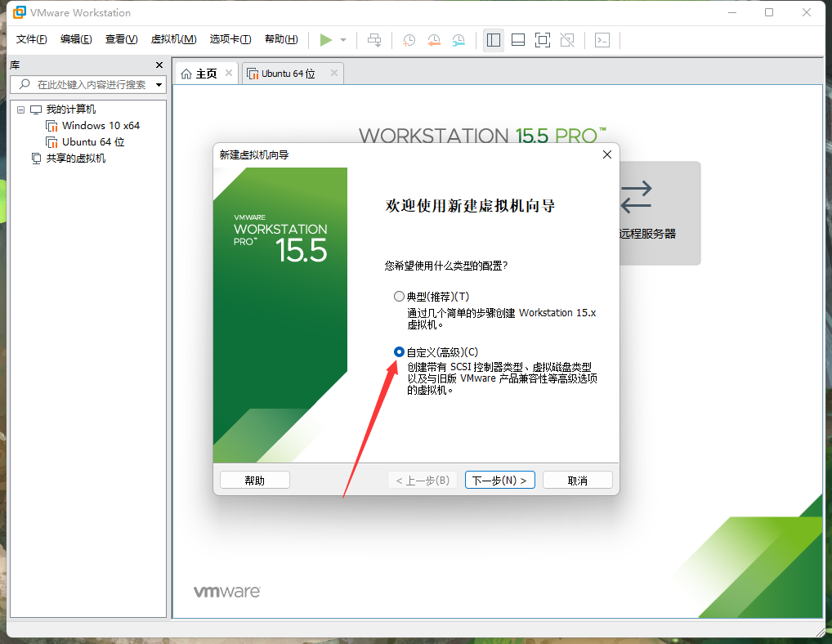832x644 pixels.
Task: Click the Take Snapshot toolbar icon
Action: [409, 40]
